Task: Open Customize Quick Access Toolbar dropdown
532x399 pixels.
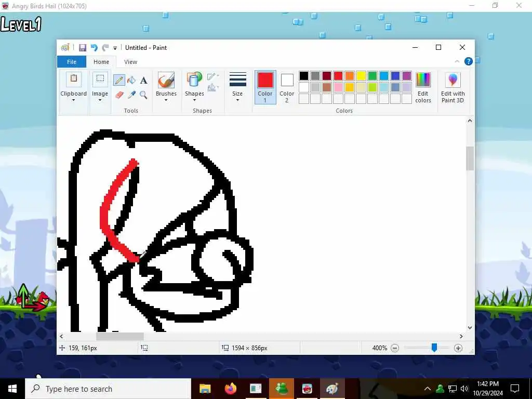Action: [x=115, y=48]
